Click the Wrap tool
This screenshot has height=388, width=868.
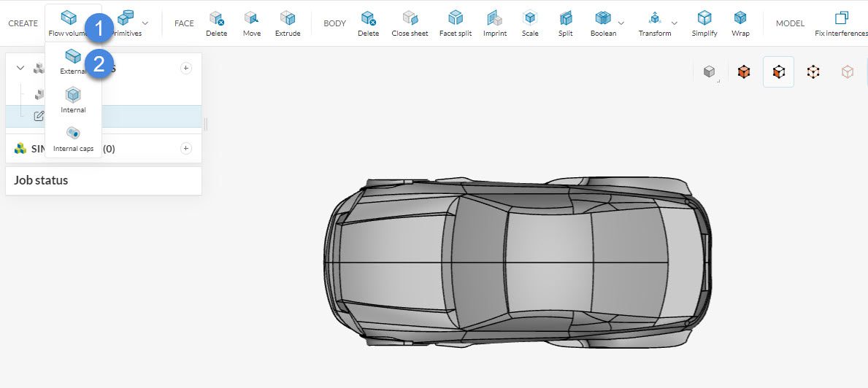[740, 23]
